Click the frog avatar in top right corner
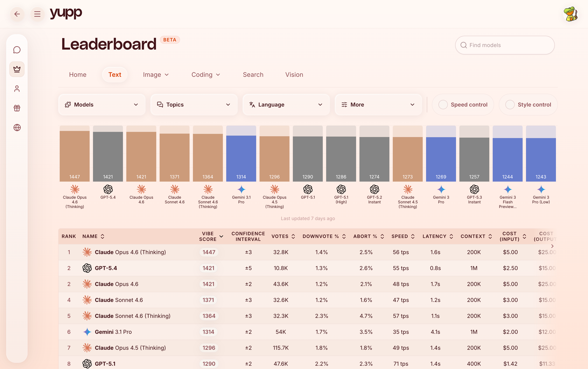 (571, 14)
